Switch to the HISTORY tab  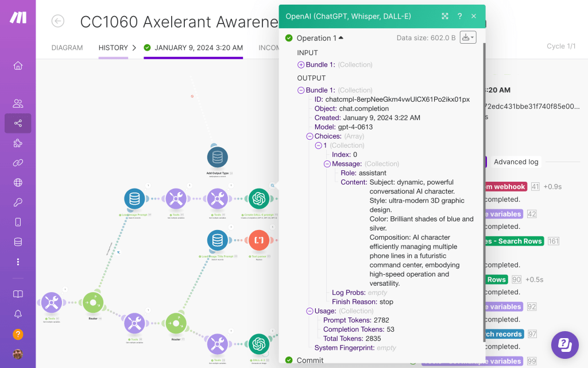113,48
